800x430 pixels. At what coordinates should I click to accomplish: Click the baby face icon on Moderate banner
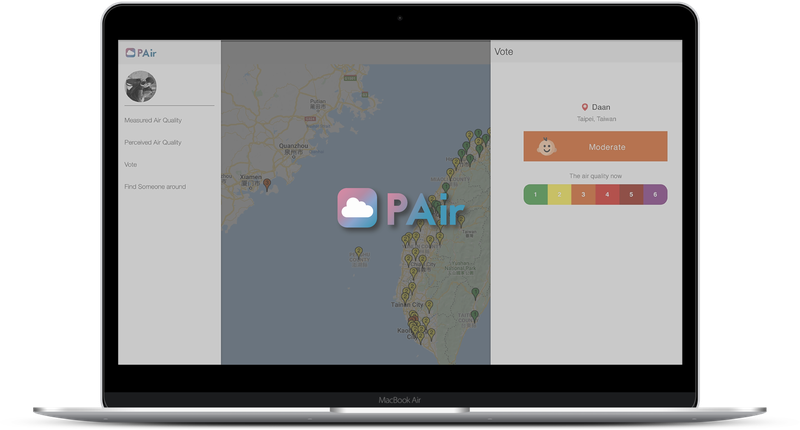545,146
